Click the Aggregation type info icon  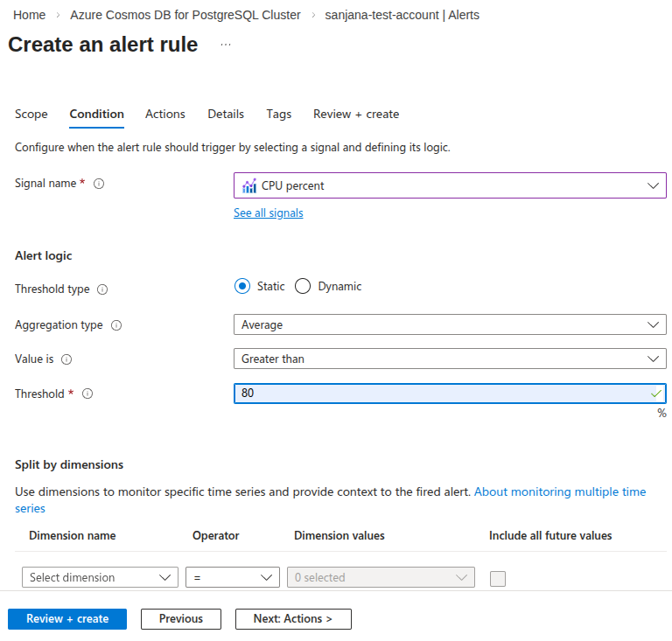pos(116,325)
